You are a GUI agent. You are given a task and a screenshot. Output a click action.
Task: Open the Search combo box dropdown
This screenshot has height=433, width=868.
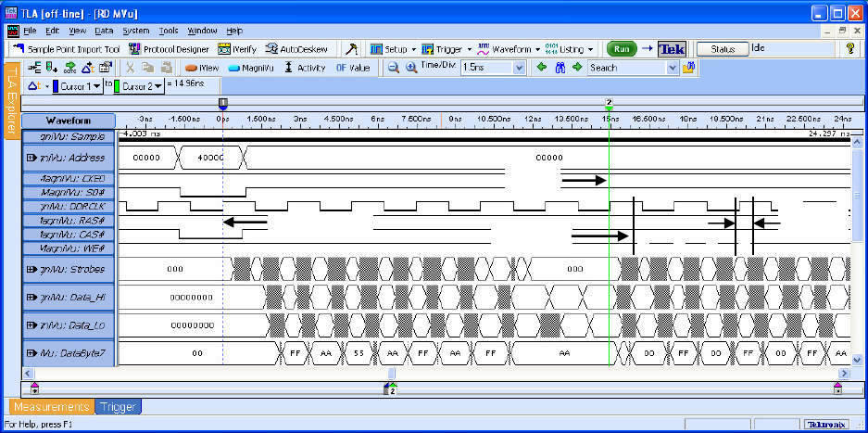tap(673, 68)
